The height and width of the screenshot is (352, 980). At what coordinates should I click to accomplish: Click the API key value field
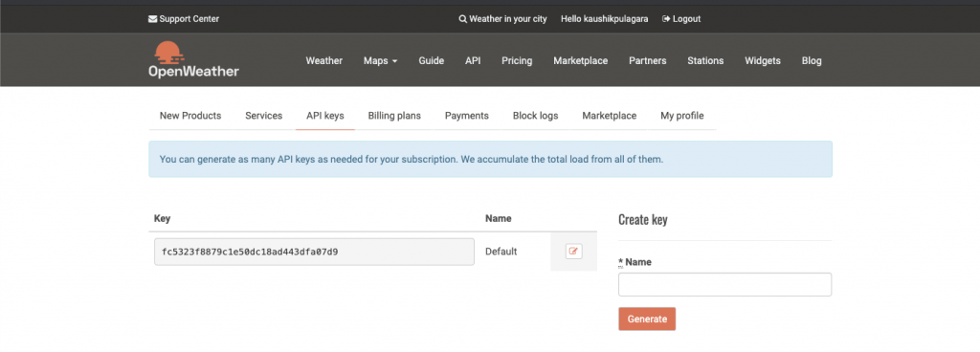pos(314,252)
